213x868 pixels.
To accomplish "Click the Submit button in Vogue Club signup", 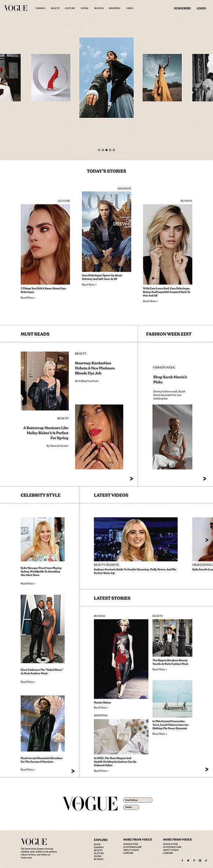I will point(131,807).
